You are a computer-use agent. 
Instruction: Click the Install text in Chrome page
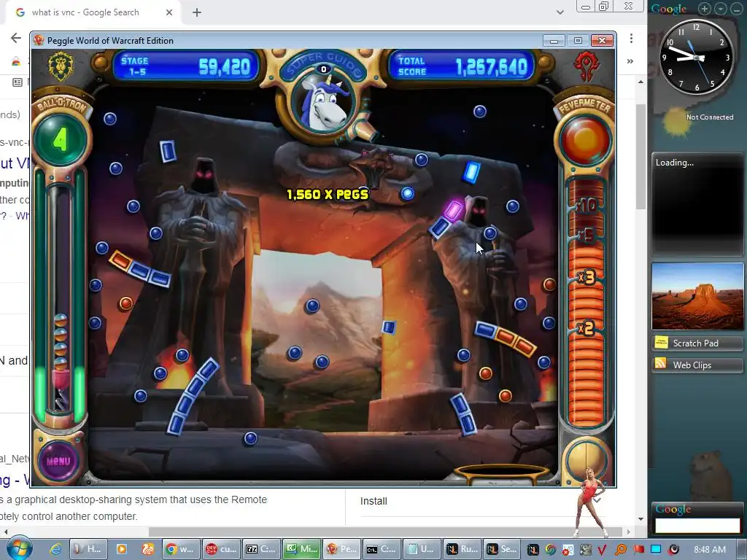tap(373, 501)
